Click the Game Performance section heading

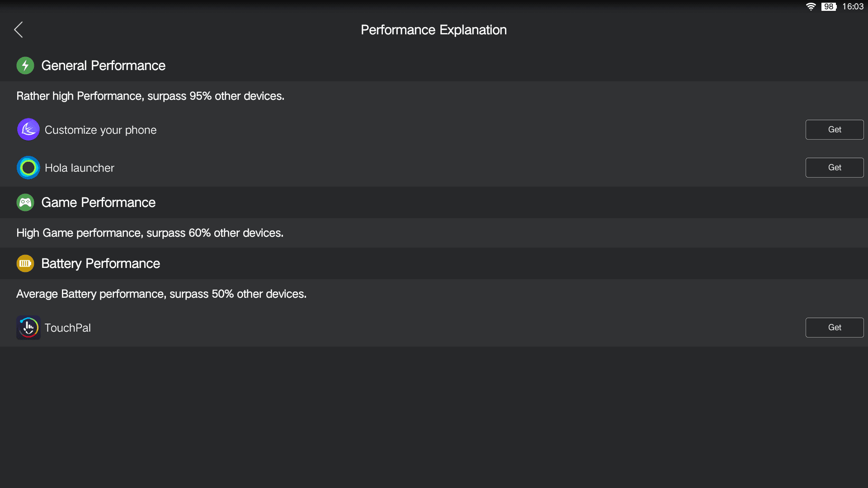coord(99,202)
